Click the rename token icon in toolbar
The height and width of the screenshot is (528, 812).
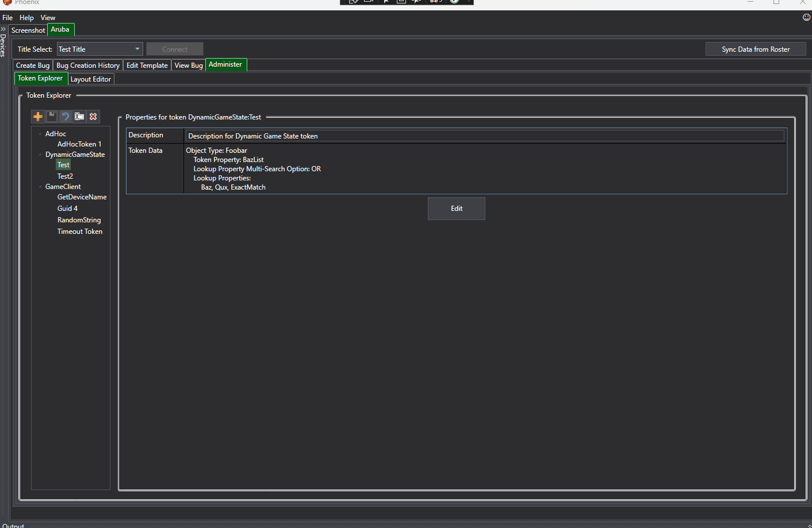tap(79, 117)
